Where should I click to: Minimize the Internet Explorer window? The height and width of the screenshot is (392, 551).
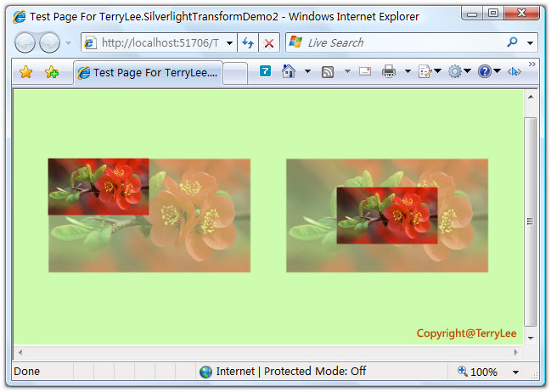(472, 14)
